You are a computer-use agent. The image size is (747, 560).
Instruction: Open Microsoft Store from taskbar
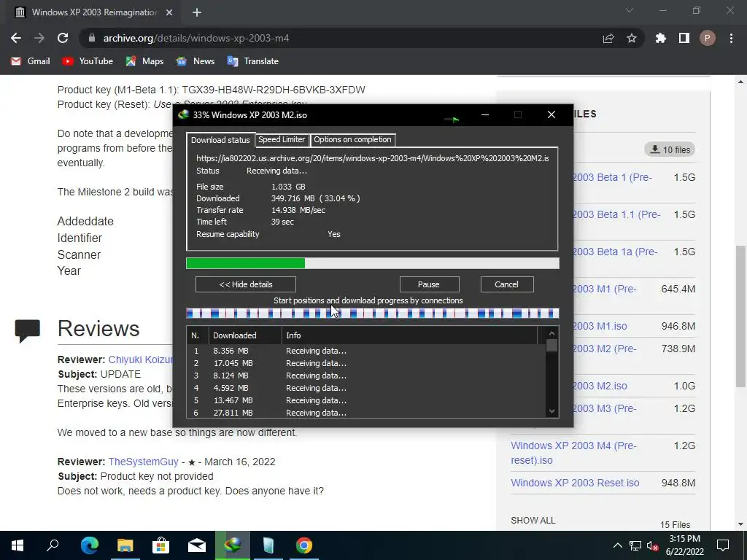pyautogui.click(x=161, y=545)
